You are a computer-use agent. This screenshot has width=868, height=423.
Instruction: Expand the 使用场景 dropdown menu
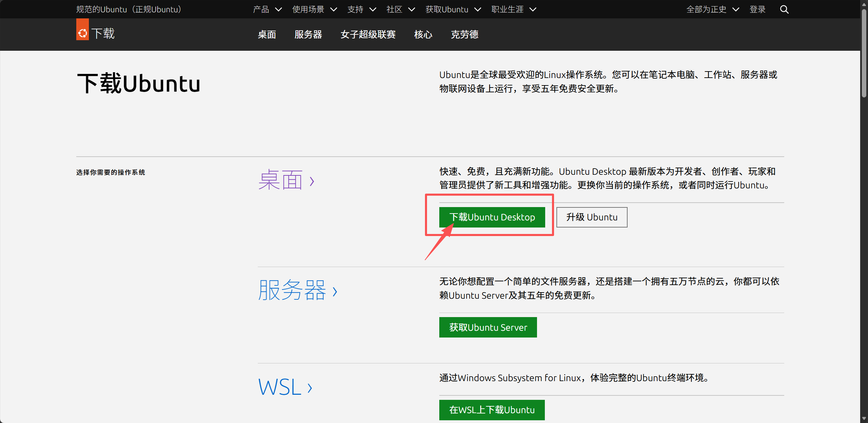(314, 9)
